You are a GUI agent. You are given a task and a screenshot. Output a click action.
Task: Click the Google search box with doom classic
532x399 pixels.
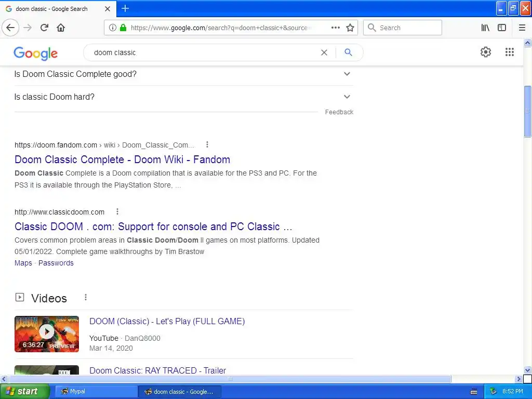pyautogui.click(x=204, y=52)
